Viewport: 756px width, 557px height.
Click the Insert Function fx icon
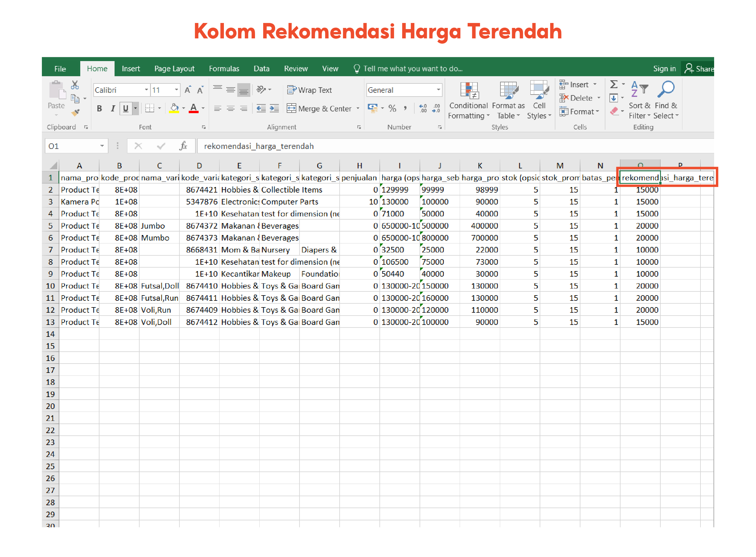[x=183, y=146]
